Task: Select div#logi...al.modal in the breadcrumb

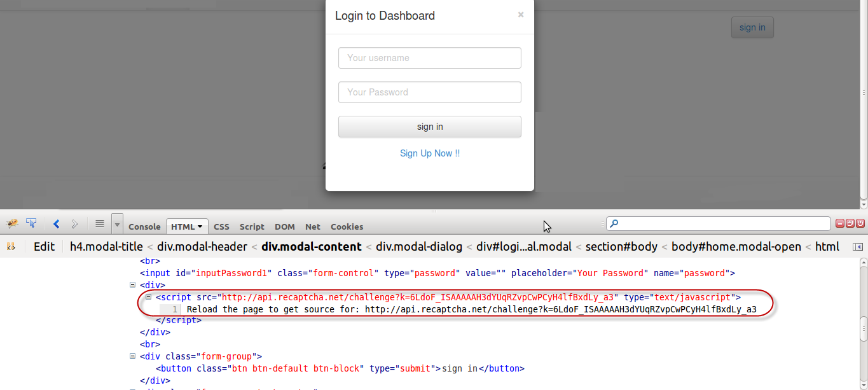Action: click(524, 246)
